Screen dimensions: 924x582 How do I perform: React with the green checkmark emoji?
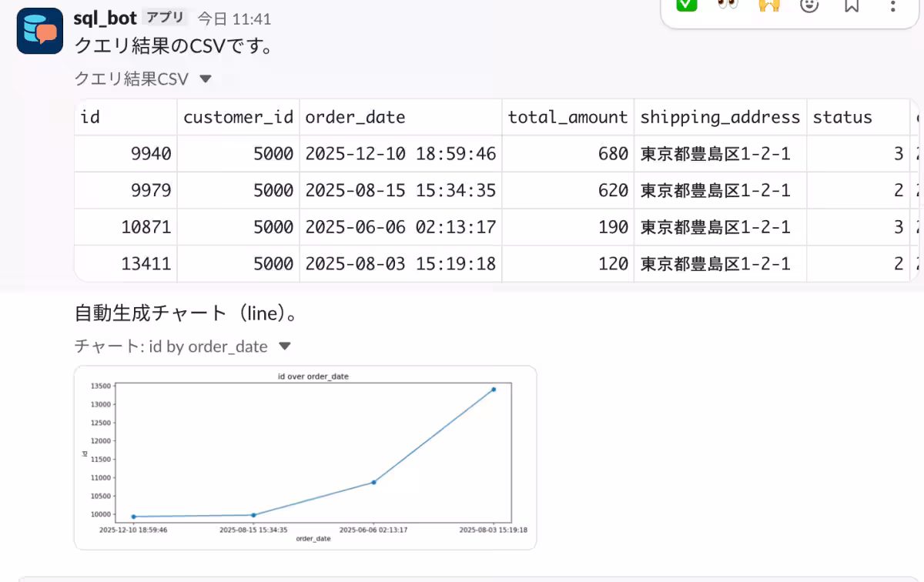[686, 5]
